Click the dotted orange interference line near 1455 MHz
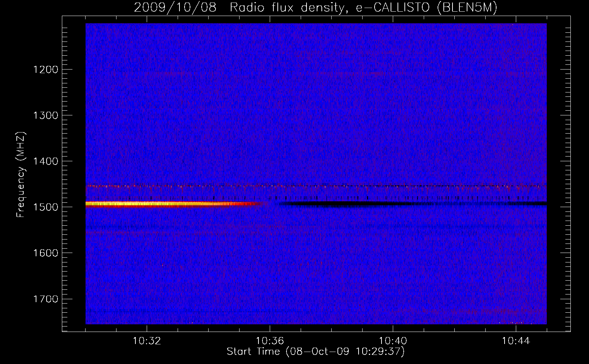 coord(316,186)
